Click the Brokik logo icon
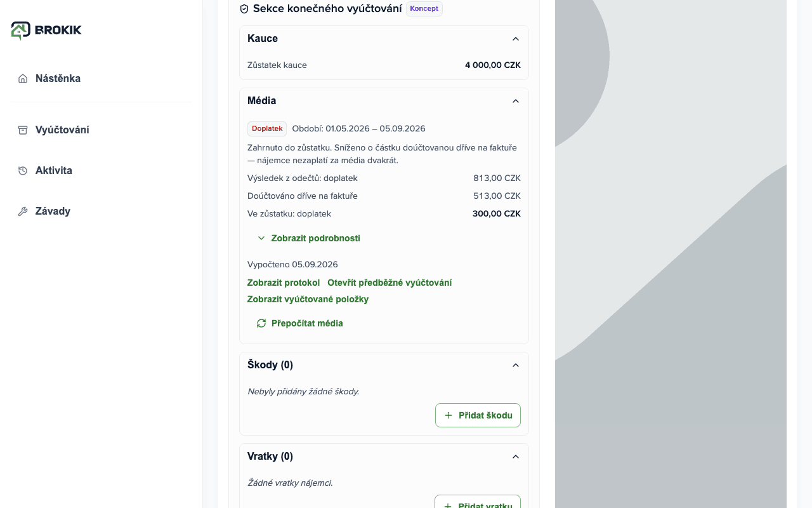The height and width of the screenshot is (508, 812). (20, 30)
